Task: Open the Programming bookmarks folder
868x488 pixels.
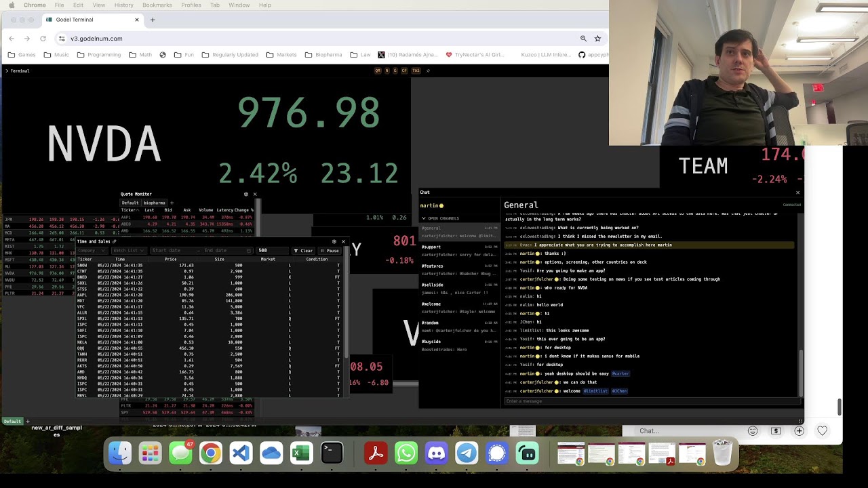Action: coord(98,55)
